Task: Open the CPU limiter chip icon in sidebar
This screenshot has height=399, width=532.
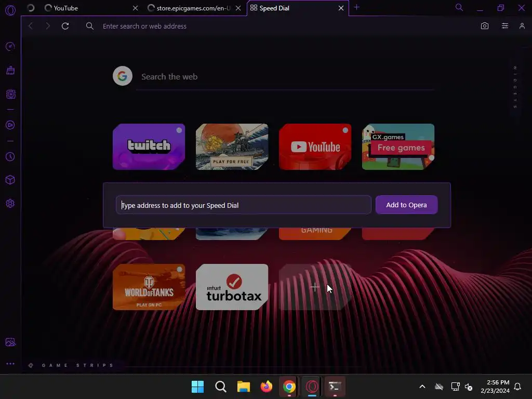Action: click(10, 94)
